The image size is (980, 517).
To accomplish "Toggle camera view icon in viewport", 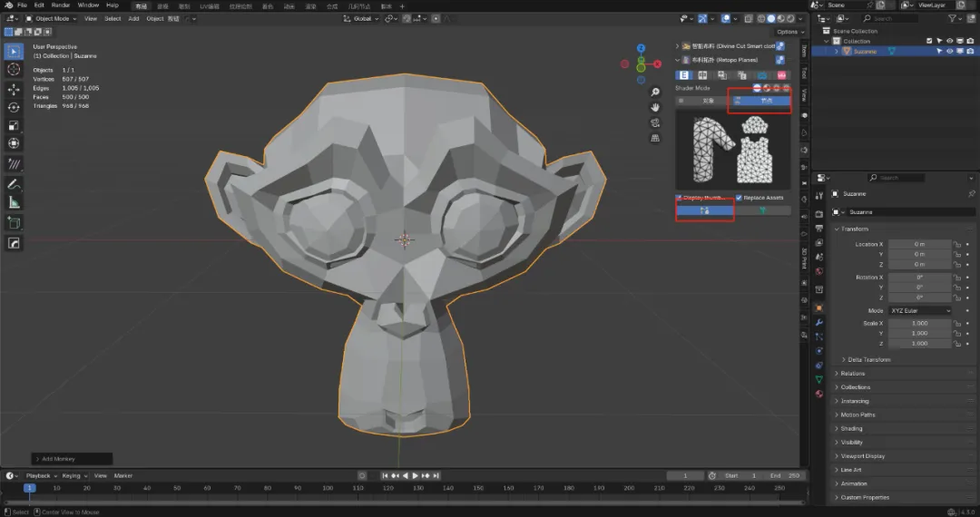I will click(655, 122).
